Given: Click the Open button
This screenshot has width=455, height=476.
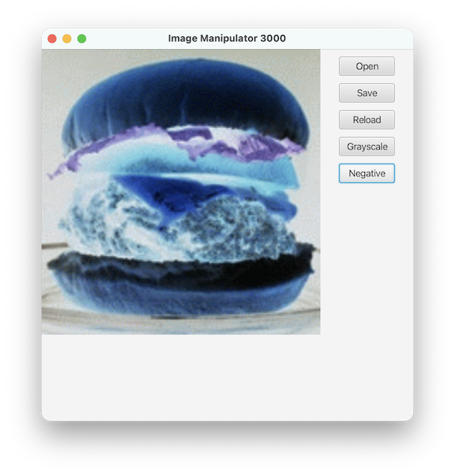Looking at the screenshot, I should (x=367, y=66).
